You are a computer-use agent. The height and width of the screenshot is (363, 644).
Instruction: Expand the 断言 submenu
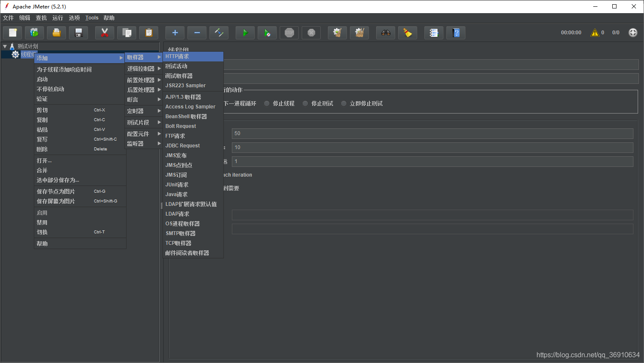(144, 100)
